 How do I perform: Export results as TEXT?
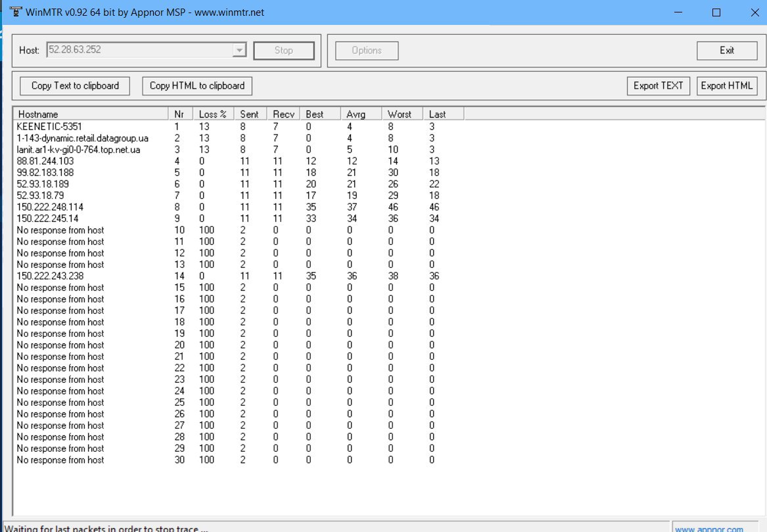pyautogui.click(x=659, y=85)
